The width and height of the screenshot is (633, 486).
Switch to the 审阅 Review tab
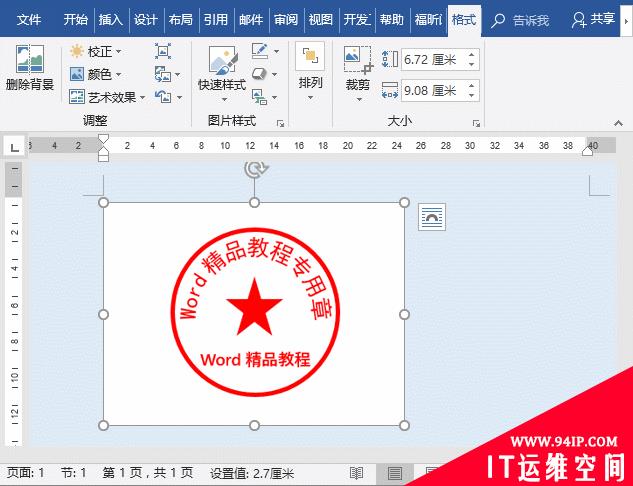coord(286,19)
